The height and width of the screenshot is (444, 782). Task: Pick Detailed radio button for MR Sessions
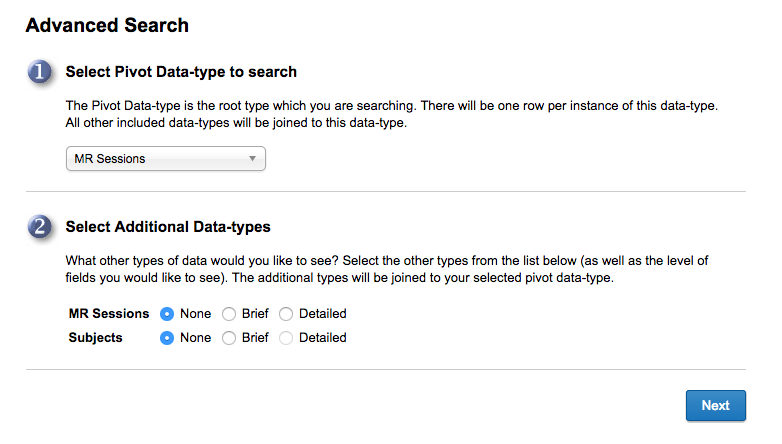[287, 314]
